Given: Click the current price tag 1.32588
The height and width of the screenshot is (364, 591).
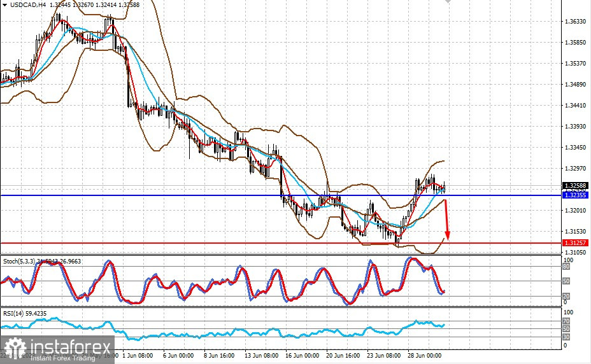Looking at the screenshot, I should coord(575,186).
